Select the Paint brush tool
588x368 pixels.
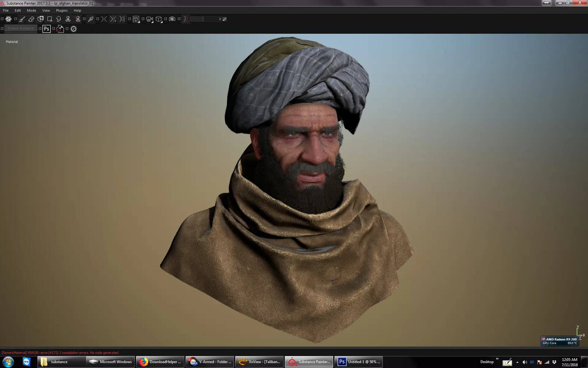(22, 19)
